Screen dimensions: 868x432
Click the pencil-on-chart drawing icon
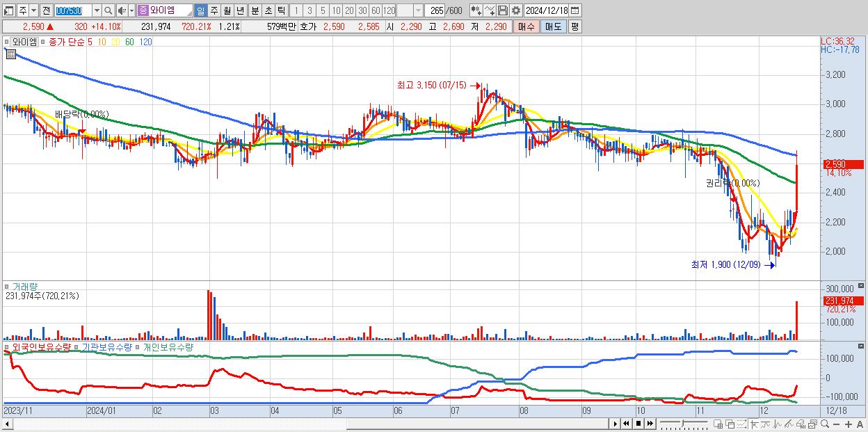point(789,424)
